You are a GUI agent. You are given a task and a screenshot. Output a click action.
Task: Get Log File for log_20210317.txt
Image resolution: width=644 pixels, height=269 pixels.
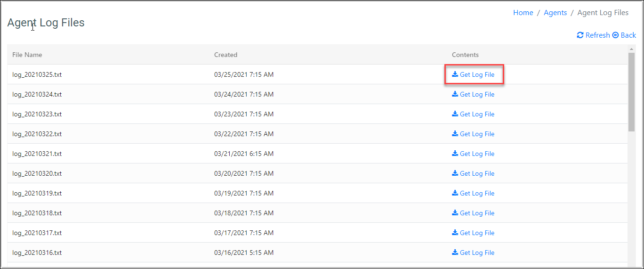click(x=477, y=233)
